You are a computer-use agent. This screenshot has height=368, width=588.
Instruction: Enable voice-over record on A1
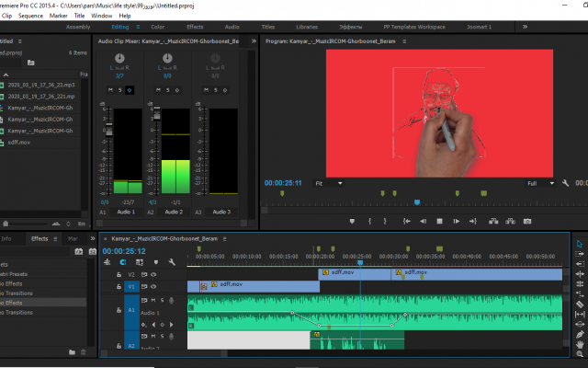coord(172,300)
